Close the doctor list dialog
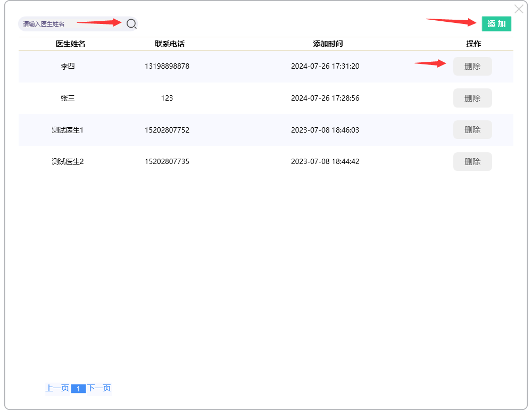The width and height of the screenshot is (532, 410). point(519,9)
